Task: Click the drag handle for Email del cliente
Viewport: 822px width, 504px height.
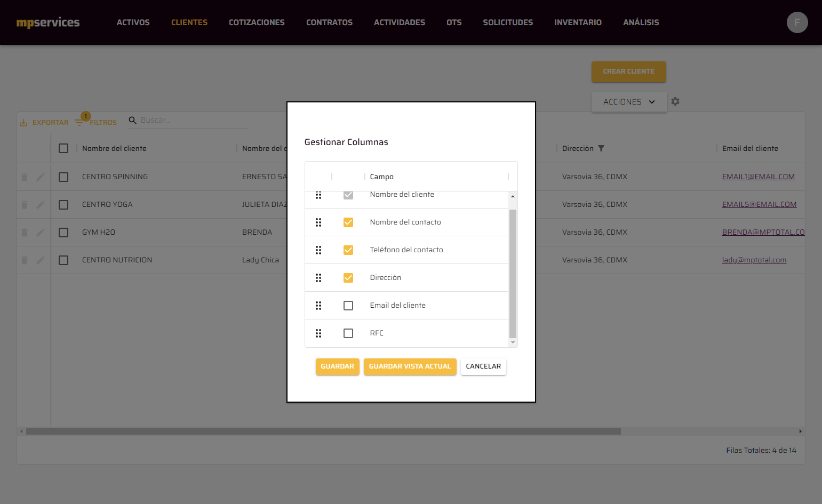Action: (x=318, y=306)
